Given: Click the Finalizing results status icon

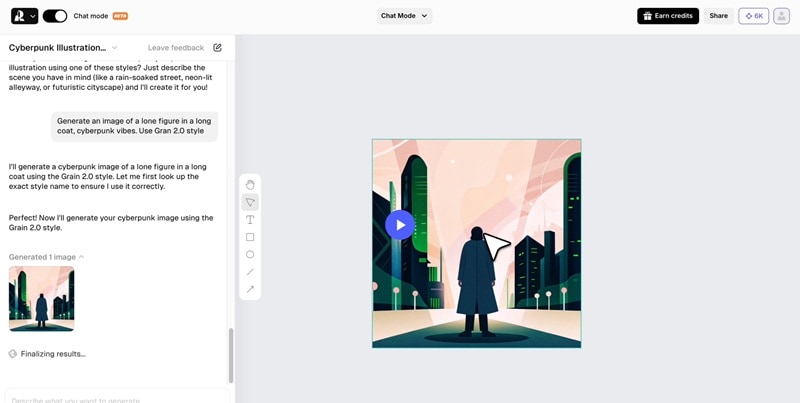Looking at the screenshot, I should 13,354.
